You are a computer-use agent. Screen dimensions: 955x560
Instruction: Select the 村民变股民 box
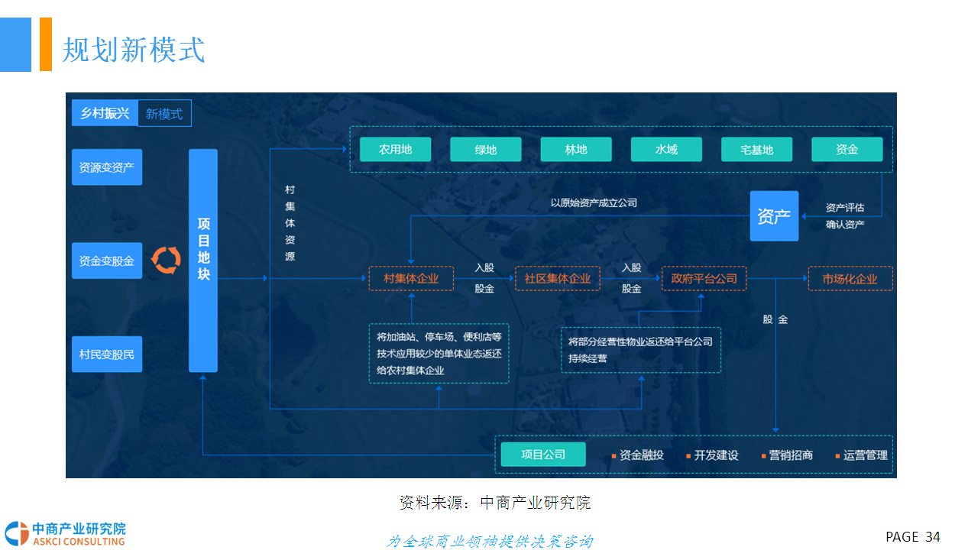107,354
